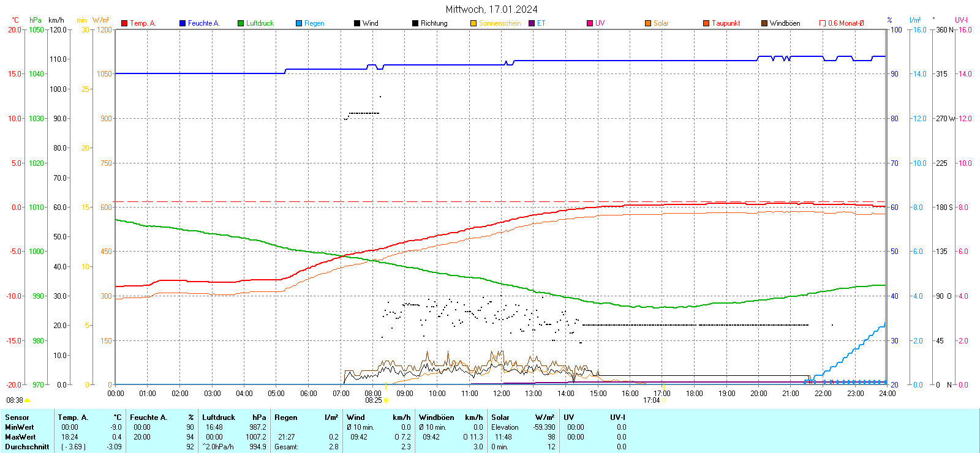Click the sun icon beside 08:38
The image size is (980, 453).
click(x=28, y=400)
